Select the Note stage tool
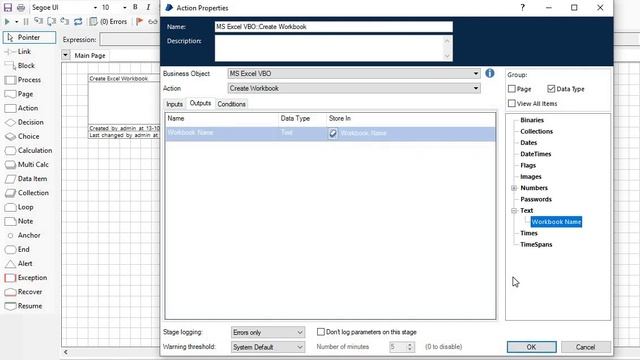 pyautogui.click(x=19, y=221)
